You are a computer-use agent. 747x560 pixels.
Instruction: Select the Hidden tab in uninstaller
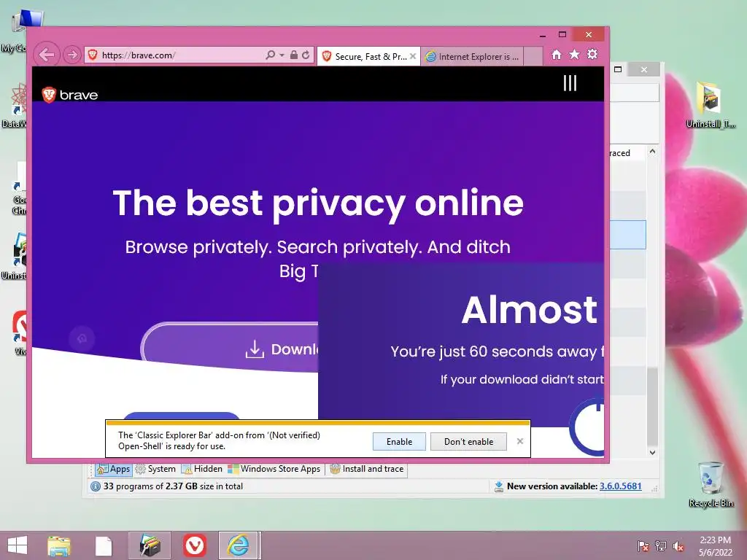(203, 469)
